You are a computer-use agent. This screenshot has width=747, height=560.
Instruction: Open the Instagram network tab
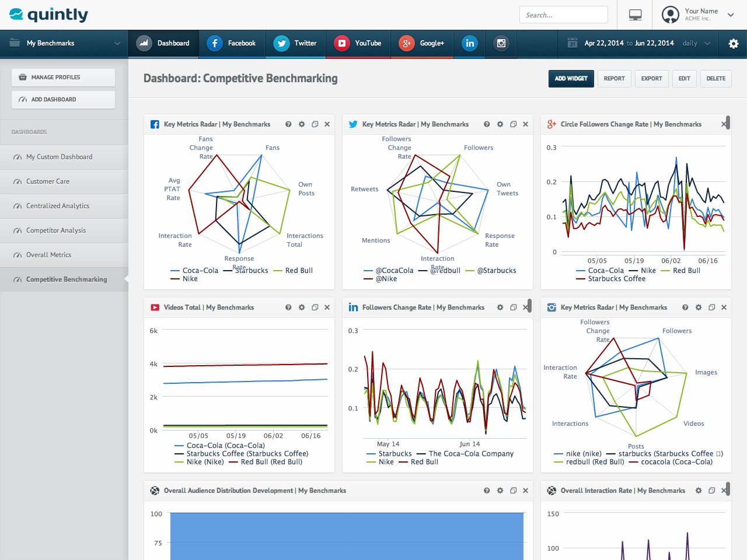pyautogui.click(x=501, y=43)
